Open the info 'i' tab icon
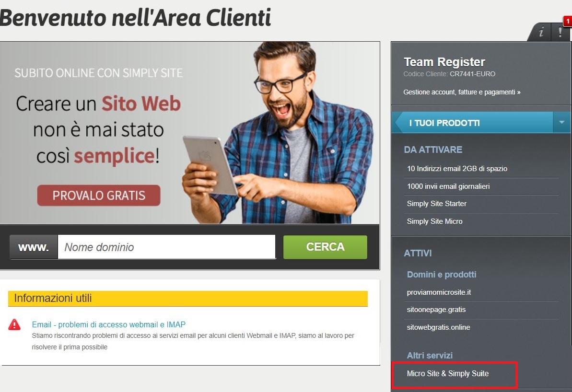 point(541,32)
